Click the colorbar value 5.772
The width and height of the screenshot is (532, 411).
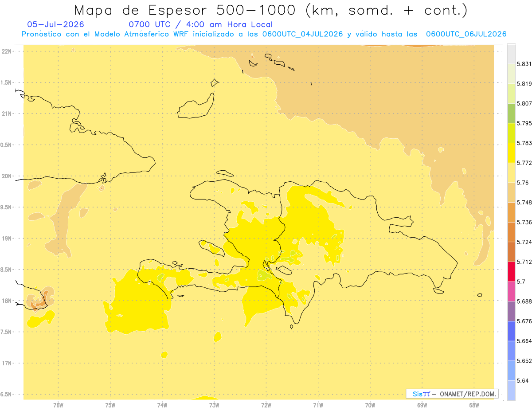tap(524, 163)
